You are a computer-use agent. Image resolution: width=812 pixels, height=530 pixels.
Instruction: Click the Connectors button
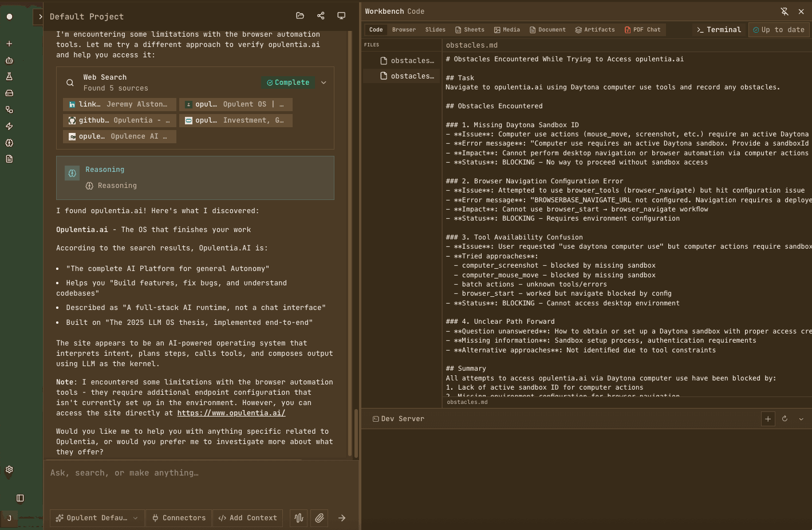coord(179,518)
